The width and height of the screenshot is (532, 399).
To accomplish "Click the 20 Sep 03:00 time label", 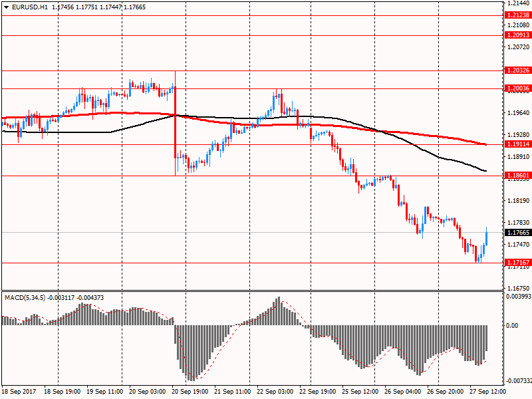I will [x=147, y=392].
